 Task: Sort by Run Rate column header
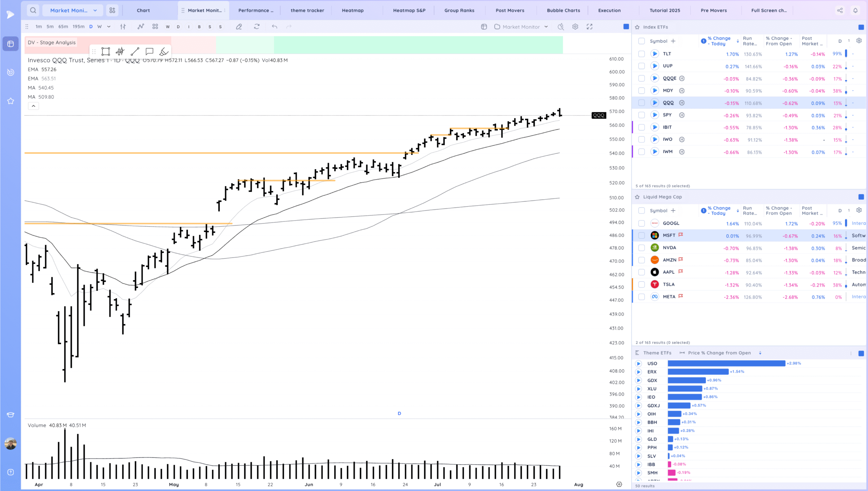point(750,41)
